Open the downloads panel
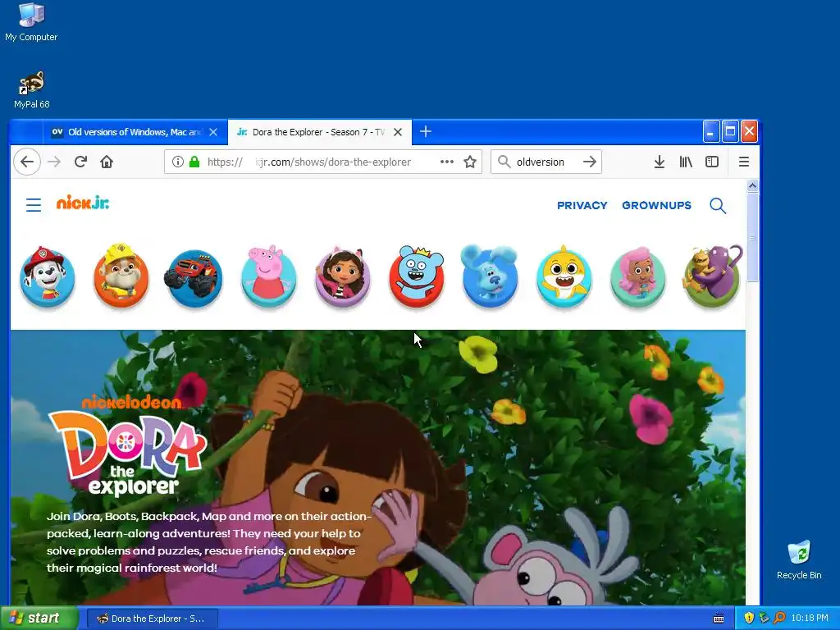The image size is (840, 630). [x=660, y=162]
